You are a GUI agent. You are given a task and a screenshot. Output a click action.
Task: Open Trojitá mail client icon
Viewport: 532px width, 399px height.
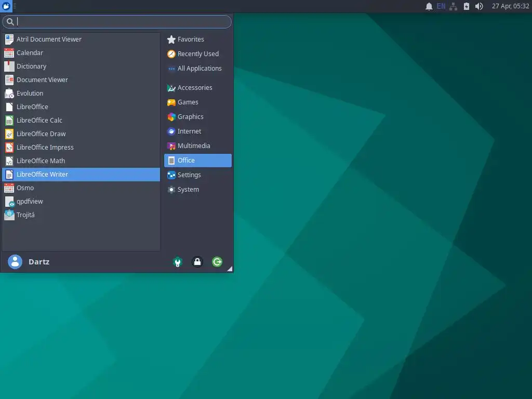pyautogui.click(x=9, y=215)
